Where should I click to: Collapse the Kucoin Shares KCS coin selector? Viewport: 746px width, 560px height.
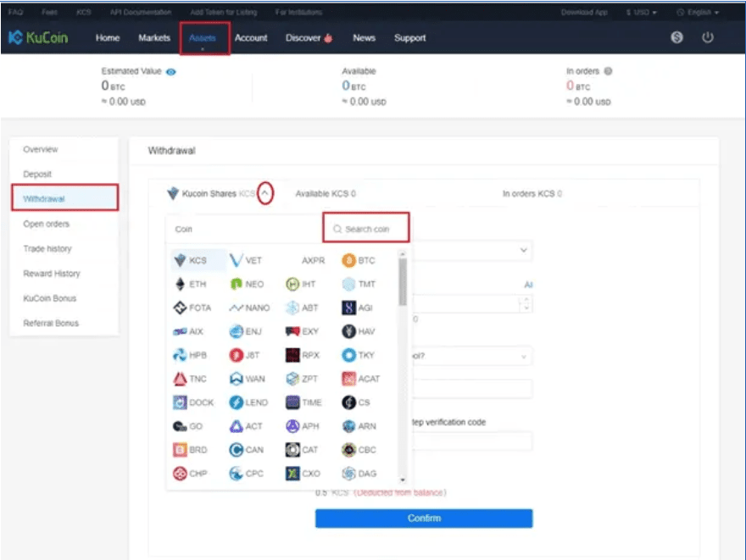pos(265,194)
